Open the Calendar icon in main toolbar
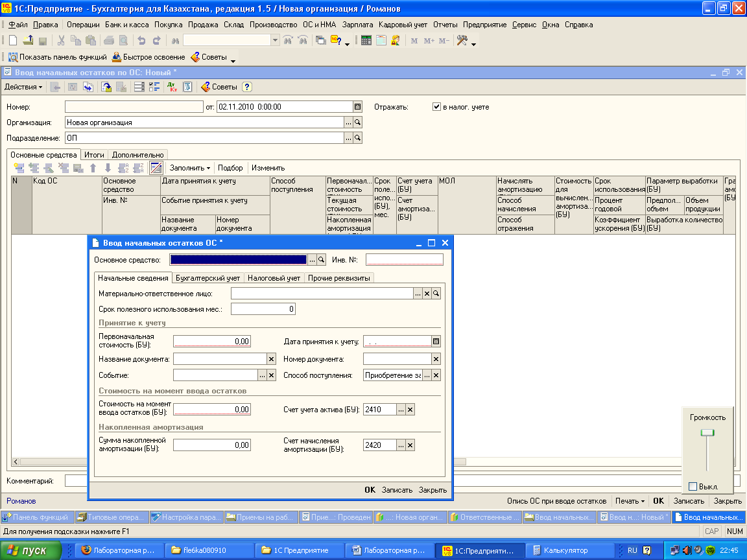This screenshot has height=560, width=747. coord(381,41)
